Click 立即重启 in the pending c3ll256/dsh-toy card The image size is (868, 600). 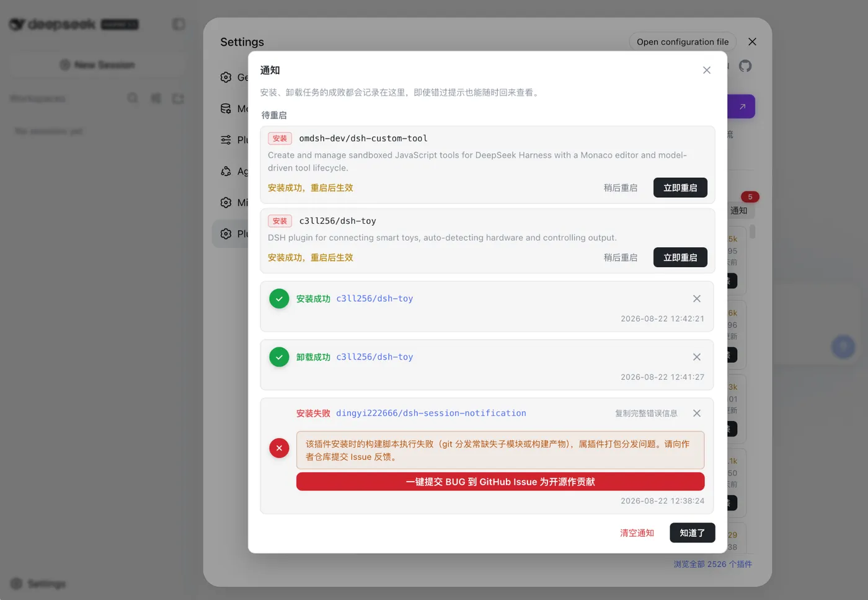click(680, 257)
